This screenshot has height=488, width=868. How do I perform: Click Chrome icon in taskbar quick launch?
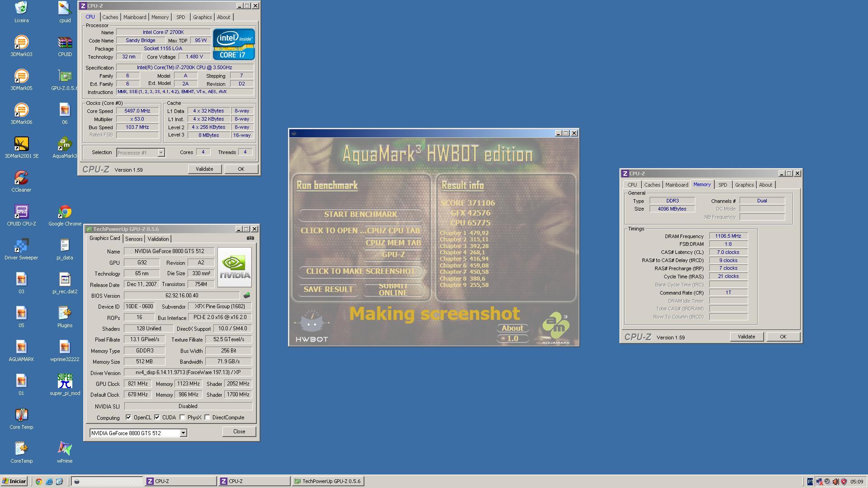[x=39, y=481]
